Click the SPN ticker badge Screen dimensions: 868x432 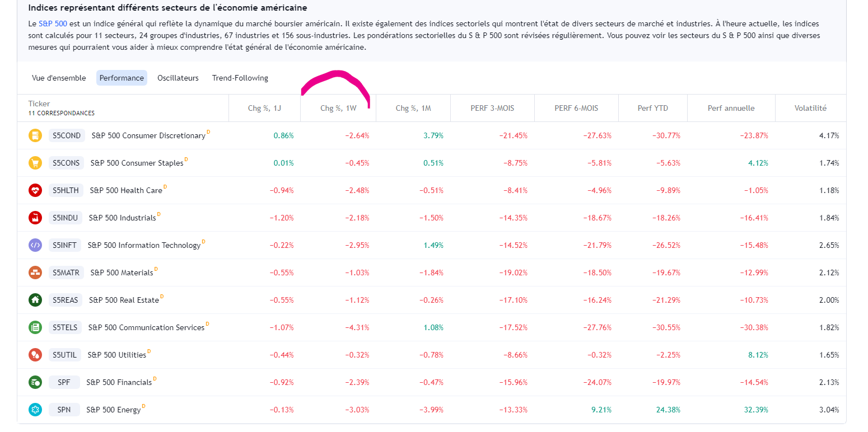coord(64,410)
